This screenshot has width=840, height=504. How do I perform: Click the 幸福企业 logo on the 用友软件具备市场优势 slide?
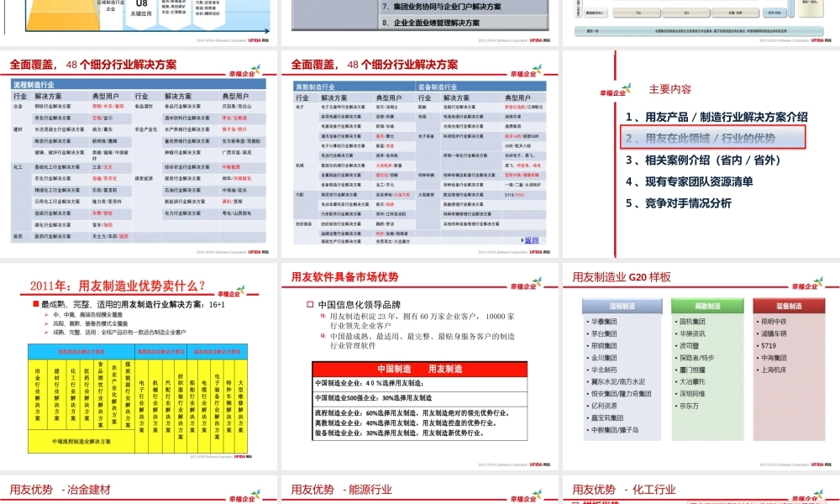coord(526,284)
